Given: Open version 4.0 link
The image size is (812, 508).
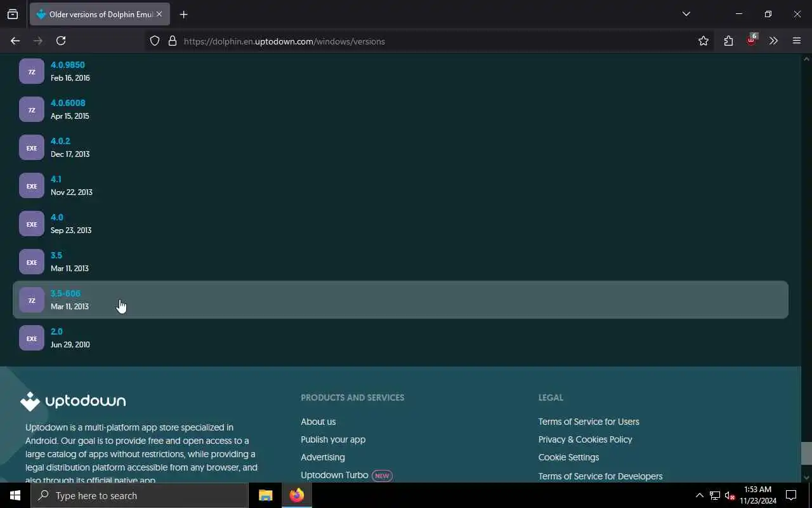Looking at the screenshot, I should click(57, 217).
